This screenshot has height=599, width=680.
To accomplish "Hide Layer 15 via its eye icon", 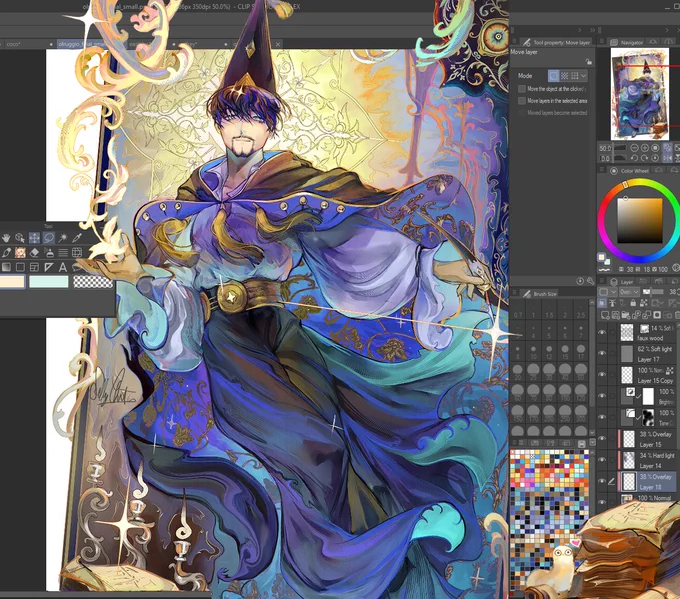I will tap(602, 439).
